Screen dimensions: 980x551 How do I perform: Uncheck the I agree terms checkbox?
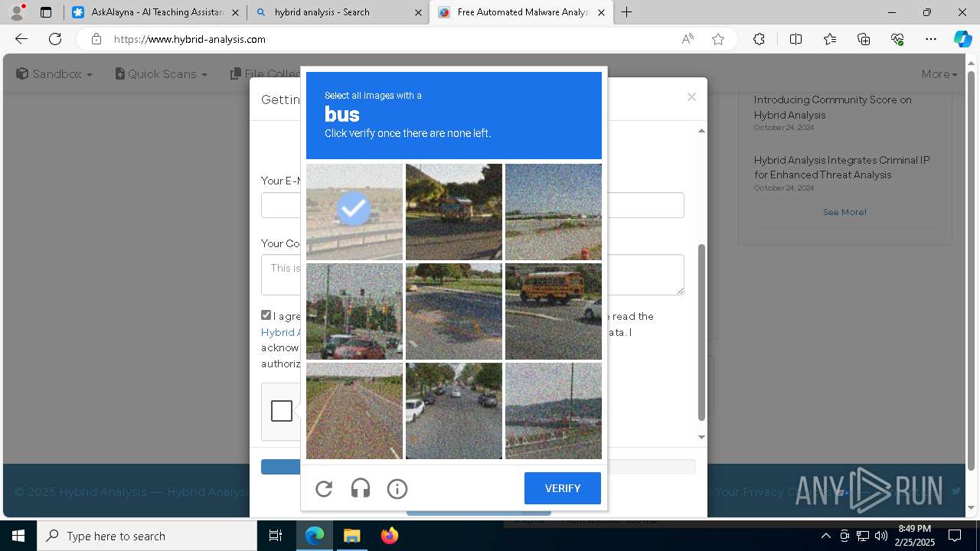pos(266,315)
